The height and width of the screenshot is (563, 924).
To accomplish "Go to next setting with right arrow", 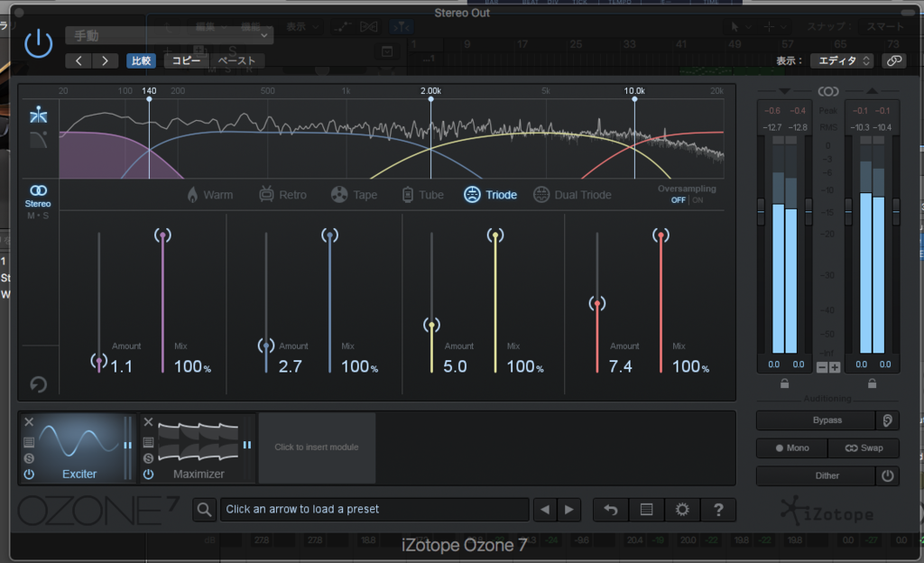I will pos(105,60).
